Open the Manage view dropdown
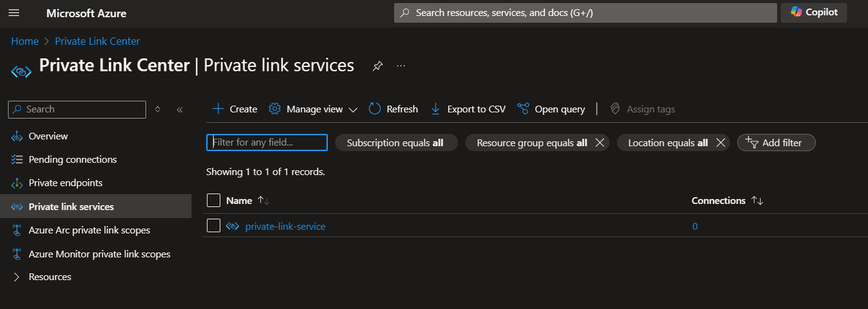 pyautogui.click(x=313, y=109)
